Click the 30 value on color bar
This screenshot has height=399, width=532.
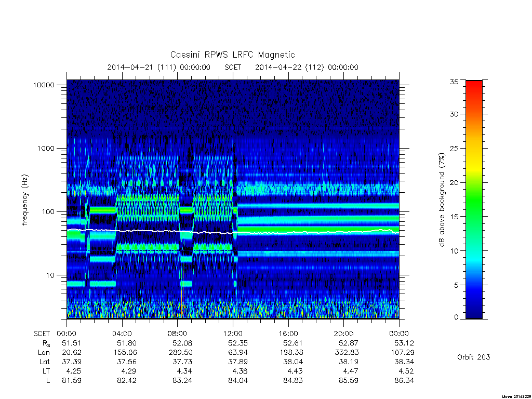point(454,114)
